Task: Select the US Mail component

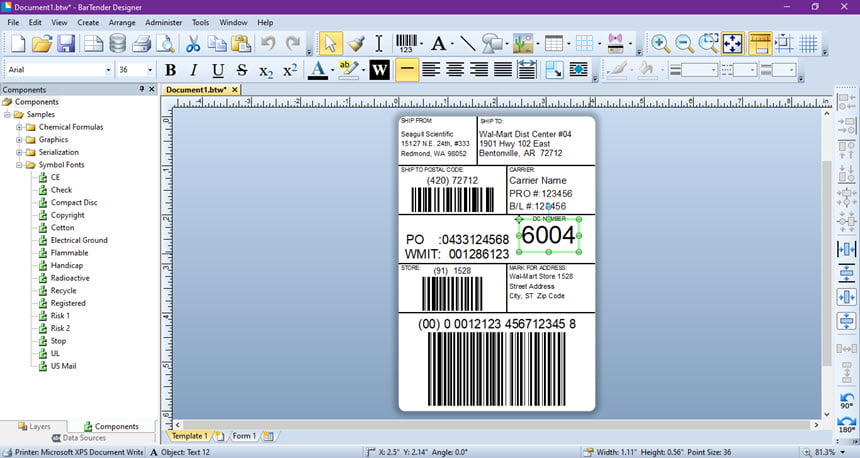Action: (63, 366)
